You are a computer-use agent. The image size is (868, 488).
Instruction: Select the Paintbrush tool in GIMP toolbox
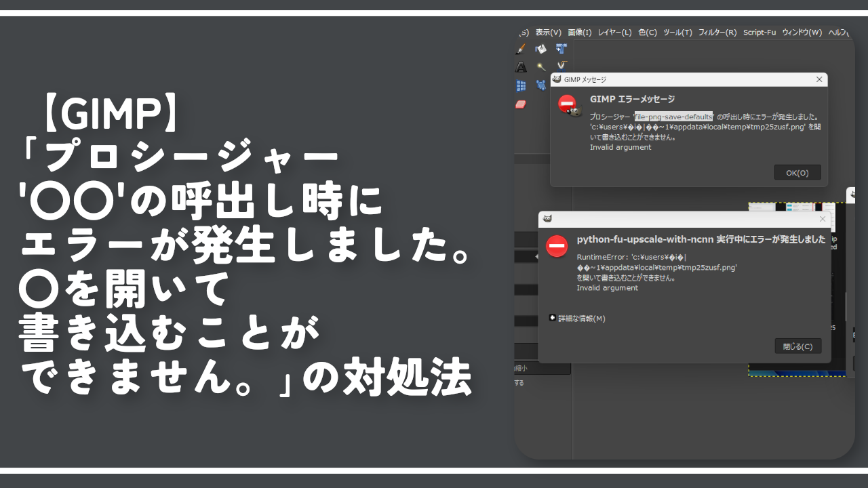521,49
